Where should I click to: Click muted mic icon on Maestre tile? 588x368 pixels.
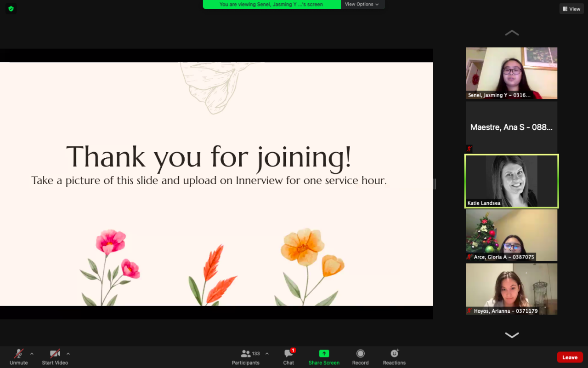(x=469, y=149)
